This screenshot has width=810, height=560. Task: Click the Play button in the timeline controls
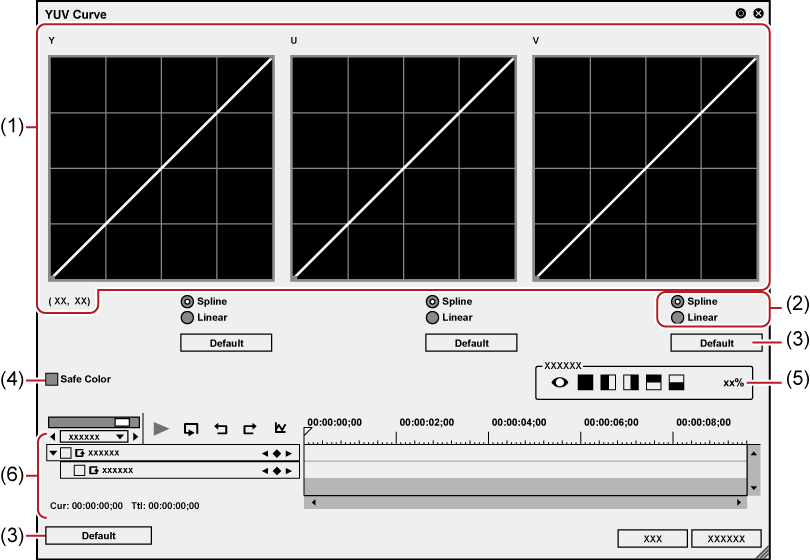coord(161,428)
